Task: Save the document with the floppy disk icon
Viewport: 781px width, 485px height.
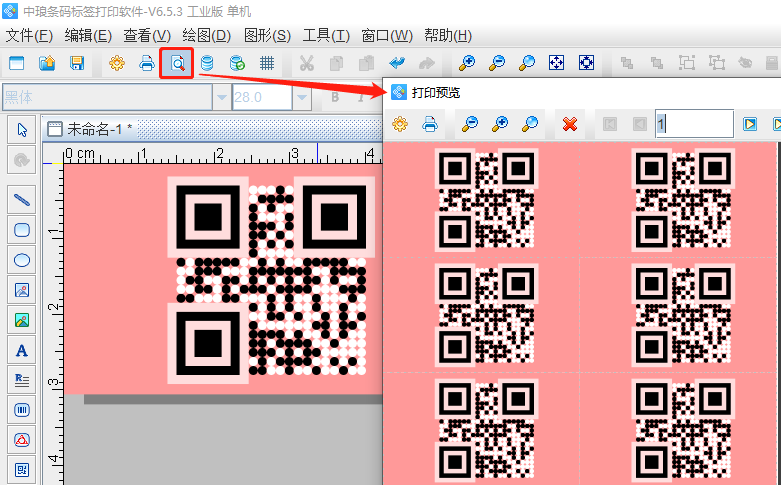Action: pyautogui.click(x=77, y=63)
